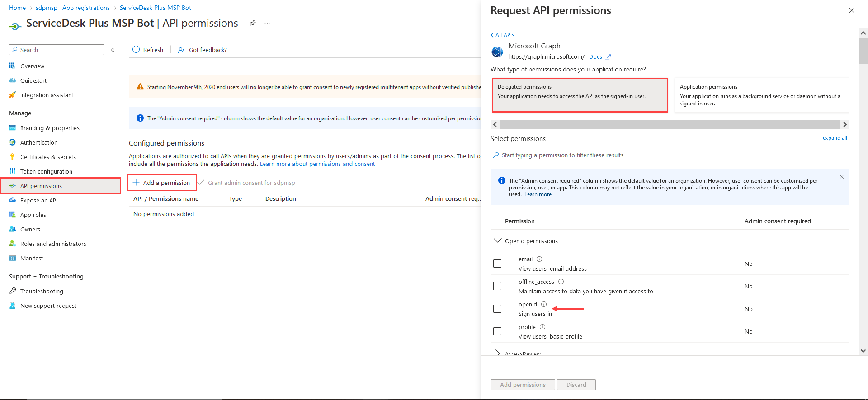Click the Expose an API cloud icon
The width and height of the screenshot is (868, 400).
tap(12, 200)
